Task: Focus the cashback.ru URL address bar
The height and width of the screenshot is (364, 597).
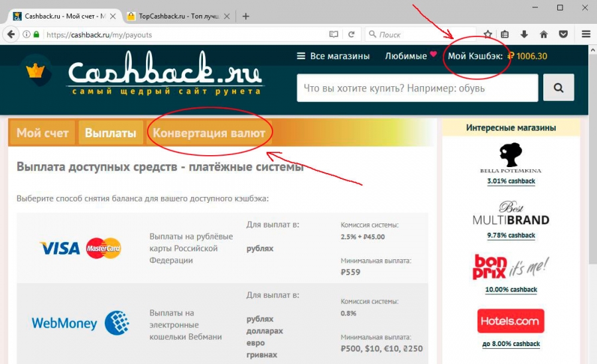Action: pos(184,34)
